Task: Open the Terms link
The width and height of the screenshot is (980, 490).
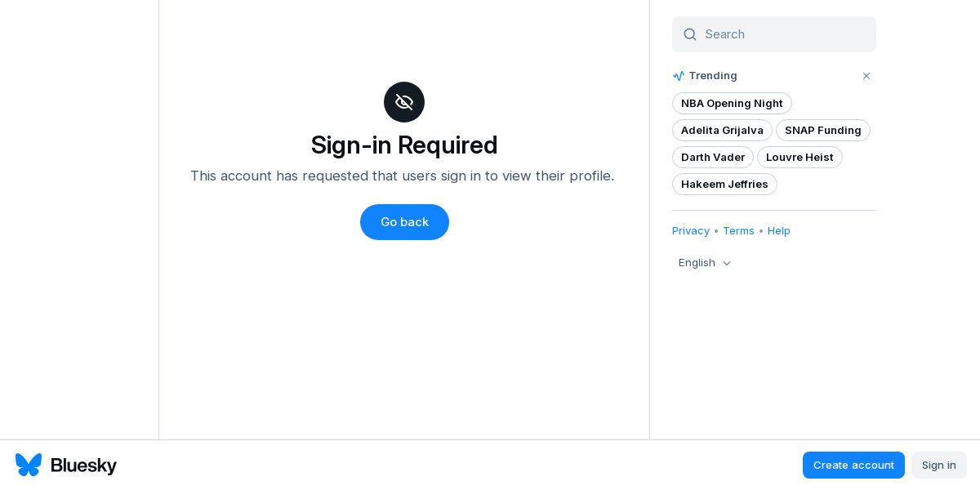Action: [x=738, y=231]
